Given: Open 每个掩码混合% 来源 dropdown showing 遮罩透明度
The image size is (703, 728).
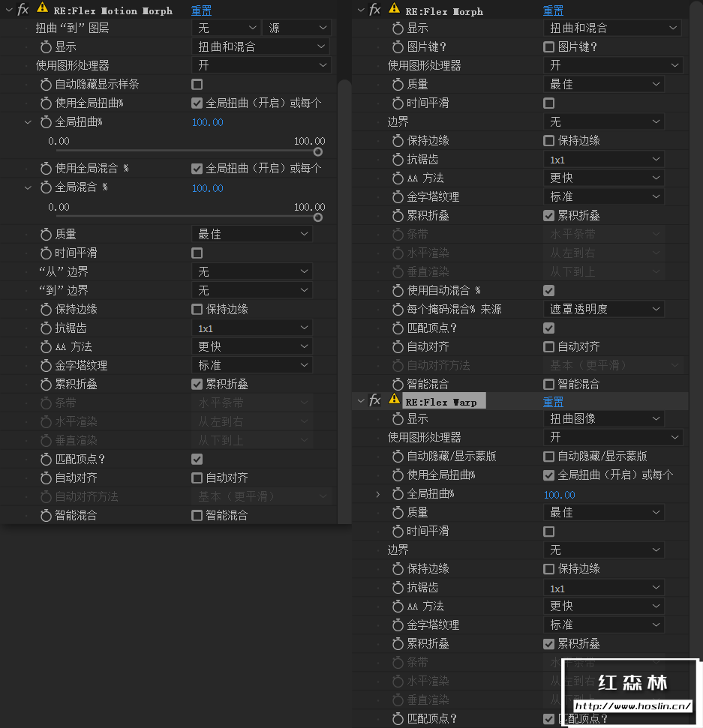Looking at the screenshot, I should [603, 309].
